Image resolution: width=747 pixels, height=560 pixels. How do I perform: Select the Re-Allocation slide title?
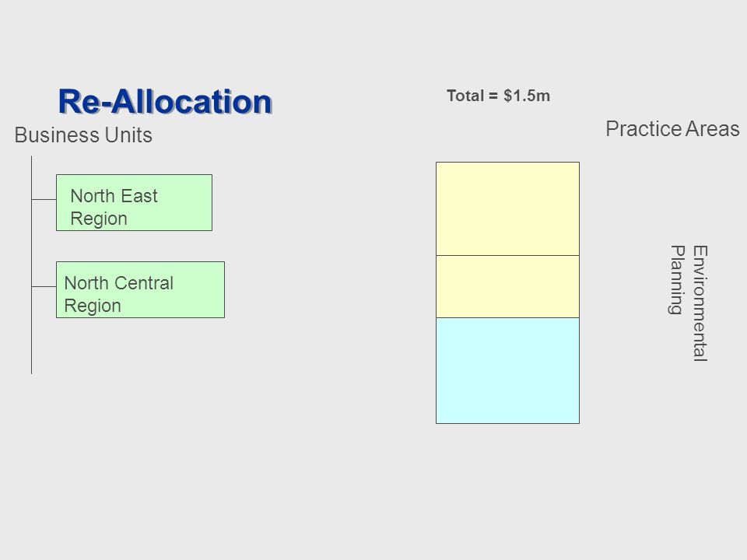point(165,101)
